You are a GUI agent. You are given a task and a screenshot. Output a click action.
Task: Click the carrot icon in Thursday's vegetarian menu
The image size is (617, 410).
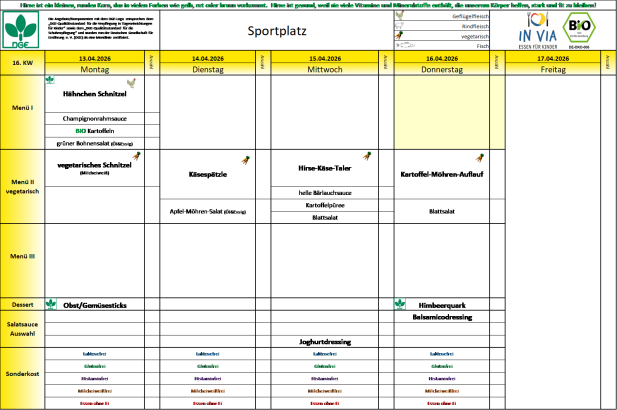tap(480, 157)
